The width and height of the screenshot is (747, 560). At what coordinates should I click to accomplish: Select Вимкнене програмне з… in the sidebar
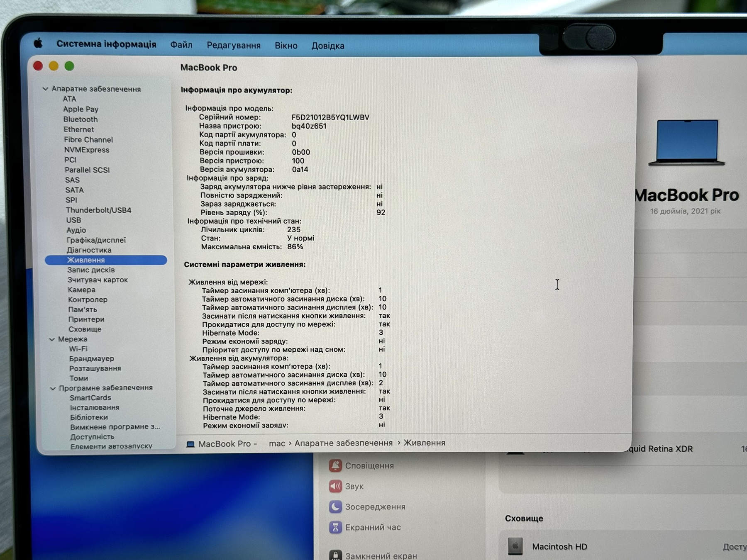pyautogui.click(x=115, y=427)
